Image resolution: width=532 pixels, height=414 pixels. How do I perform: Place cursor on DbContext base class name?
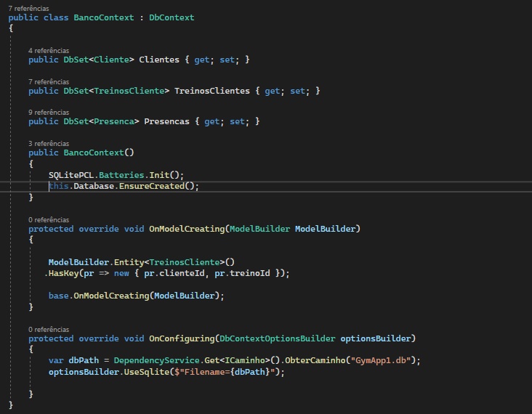(172, 17)
